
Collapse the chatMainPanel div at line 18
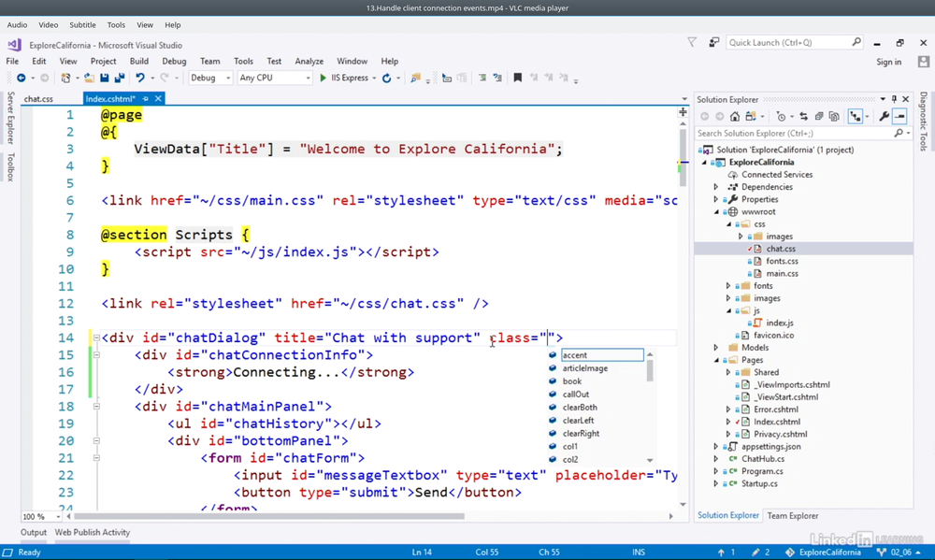[96, 406]
